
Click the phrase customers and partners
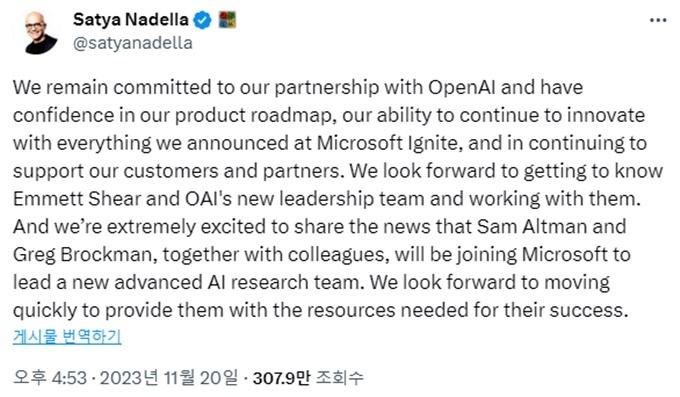[x=232, y=171]
